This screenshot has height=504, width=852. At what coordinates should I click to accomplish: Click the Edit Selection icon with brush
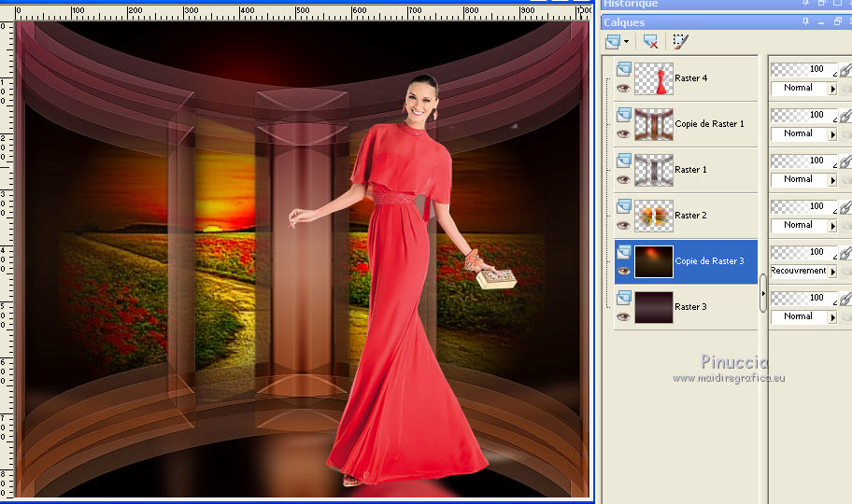click(680, 41)
